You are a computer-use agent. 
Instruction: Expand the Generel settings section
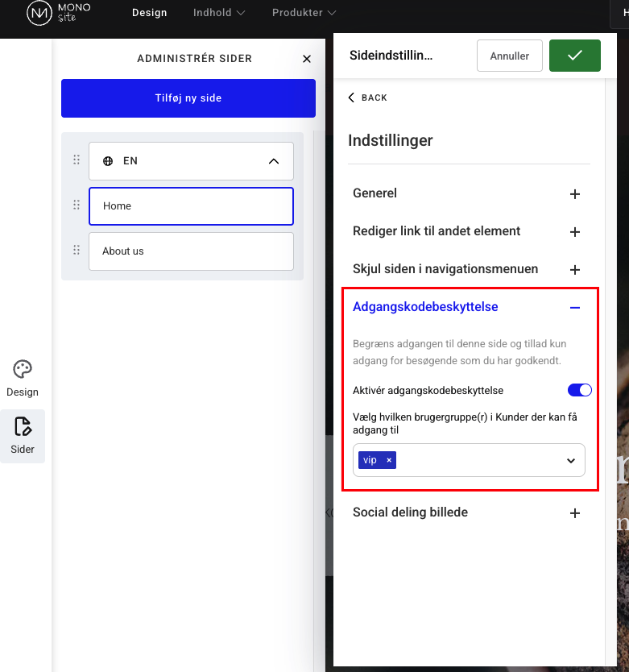pos(574,194)
